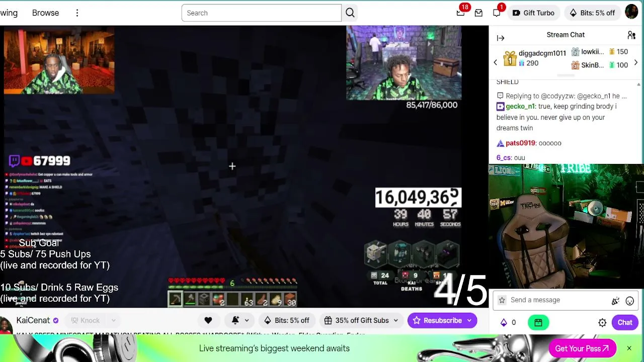
Task: Click the gold first-place gift badge
Action: 510,59
